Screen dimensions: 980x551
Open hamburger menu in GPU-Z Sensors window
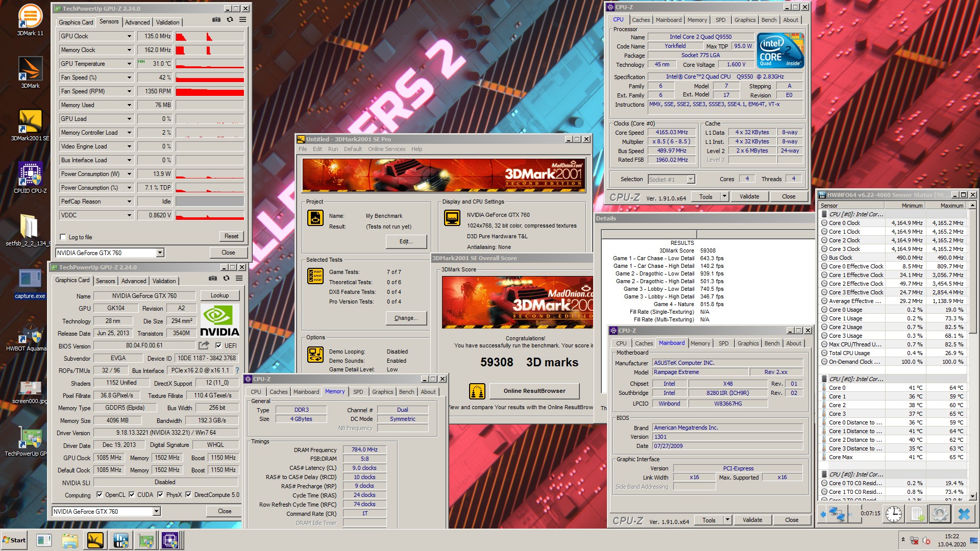coord(242,19)
